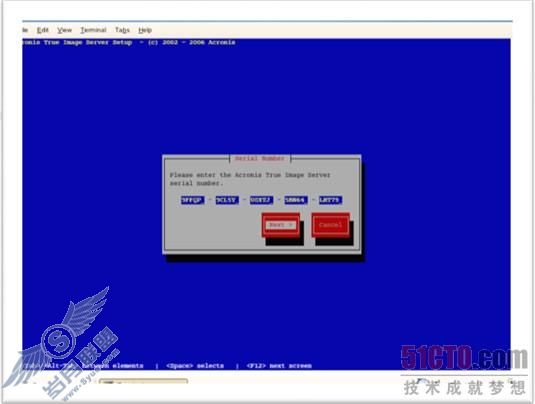Screen dimensions: 535x404
Task: Click the Serial Number dialog title
Action: point(260,158)
